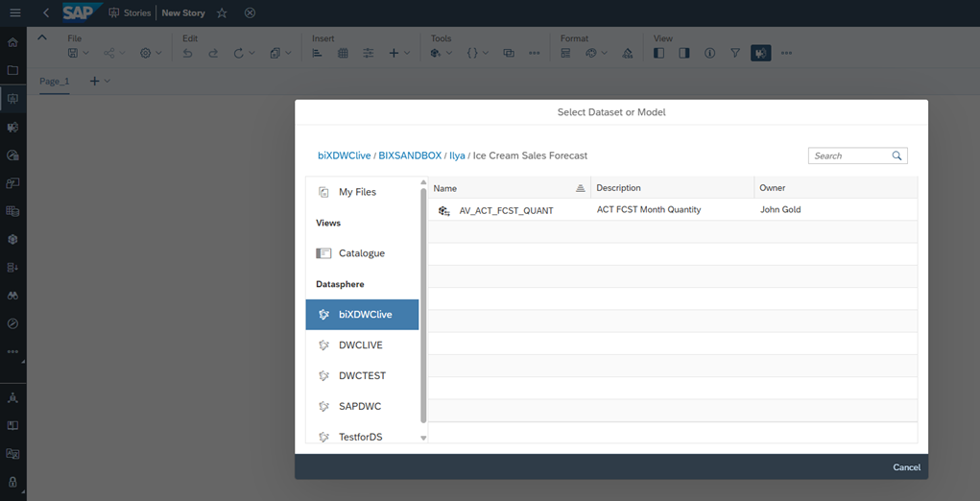Insert an input control from toolbar
980x501 pixels.
(369, 53)
